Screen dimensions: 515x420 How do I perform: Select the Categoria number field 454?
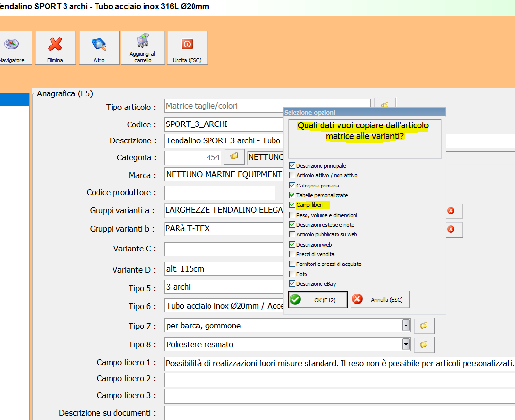[x=193, y=158]
